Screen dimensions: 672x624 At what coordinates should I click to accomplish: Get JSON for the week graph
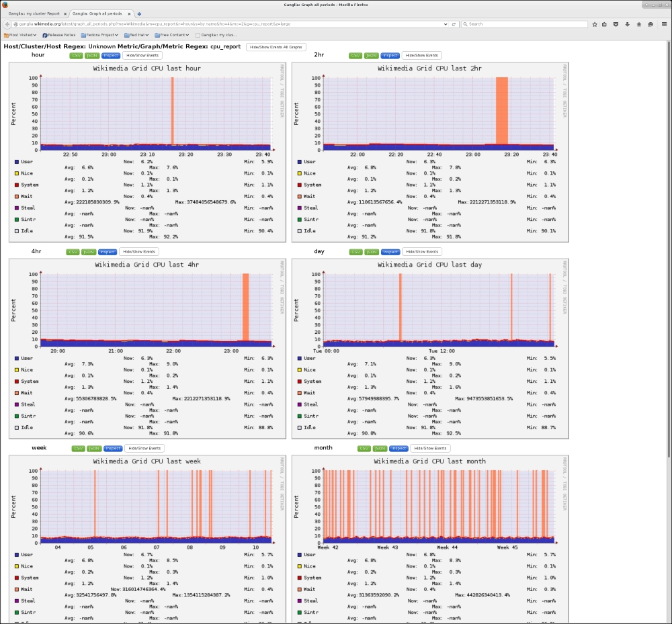[x=94, y=449]
